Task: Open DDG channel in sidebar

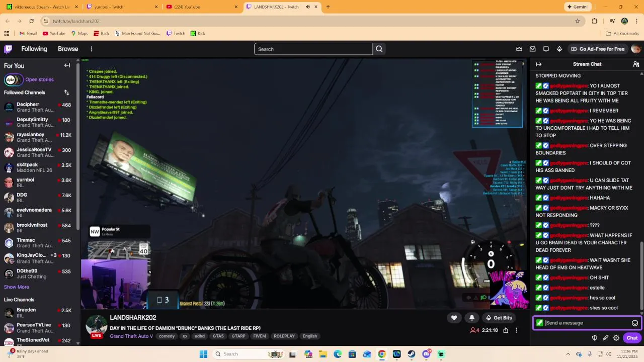Action: pos(39,198)
